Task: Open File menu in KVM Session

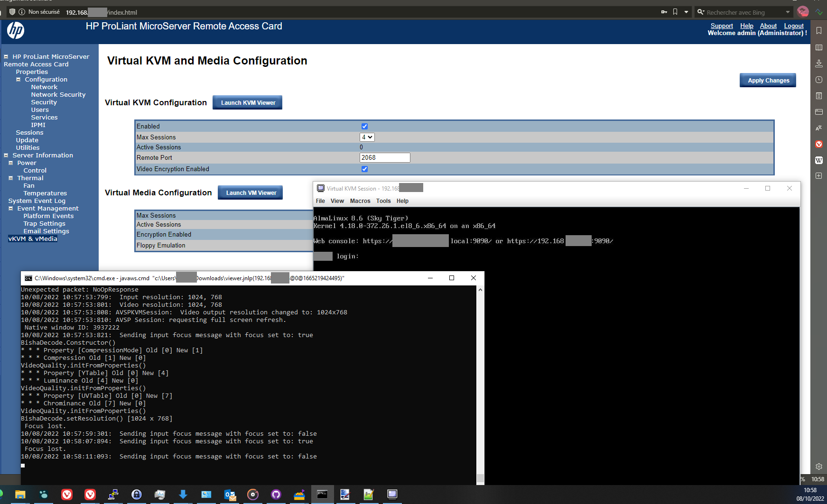Action: (x=320, y=201)
